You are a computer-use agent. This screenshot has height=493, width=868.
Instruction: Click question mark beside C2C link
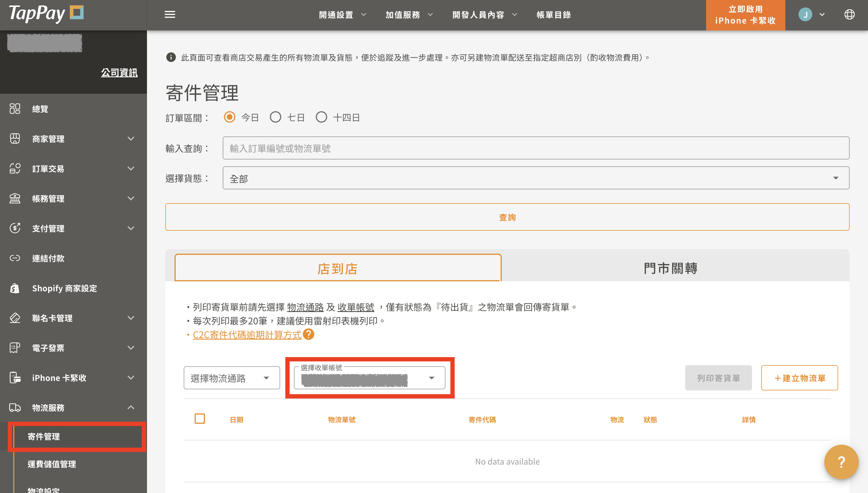coord(309,334)
